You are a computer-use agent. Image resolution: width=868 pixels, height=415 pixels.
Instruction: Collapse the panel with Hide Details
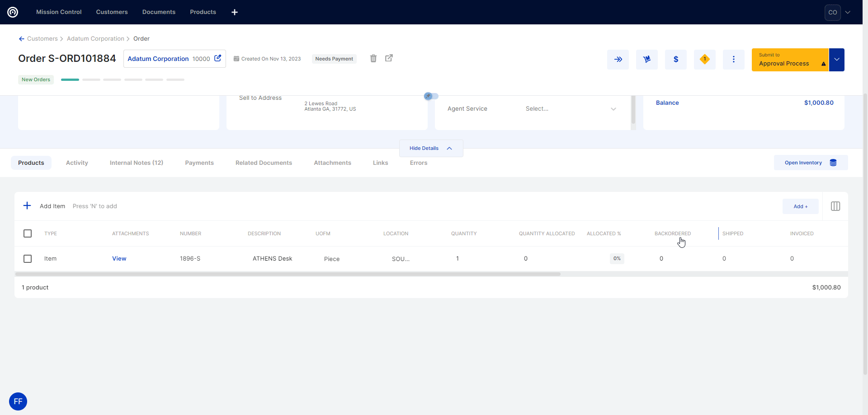(x=431, y=148)
